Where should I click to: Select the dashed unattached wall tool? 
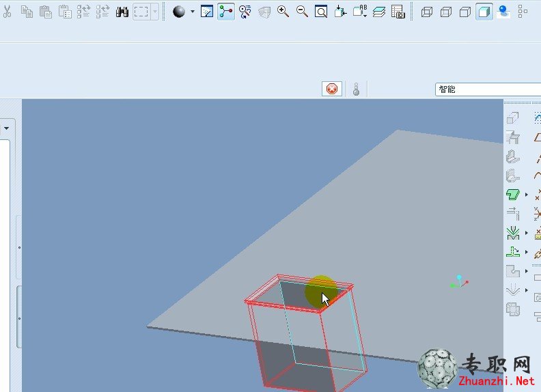click(x=513, y=176)
